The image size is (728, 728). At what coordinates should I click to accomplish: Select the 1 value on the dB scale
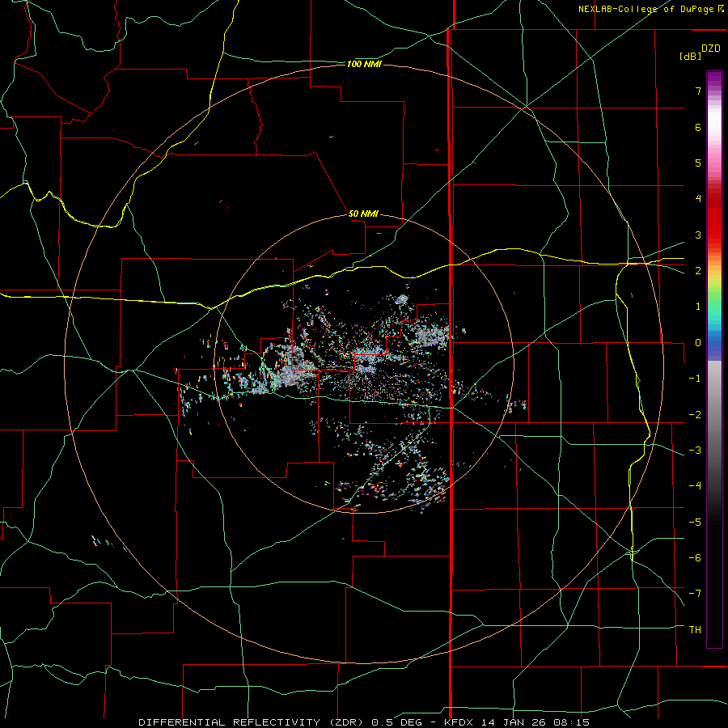coord(698,307)
